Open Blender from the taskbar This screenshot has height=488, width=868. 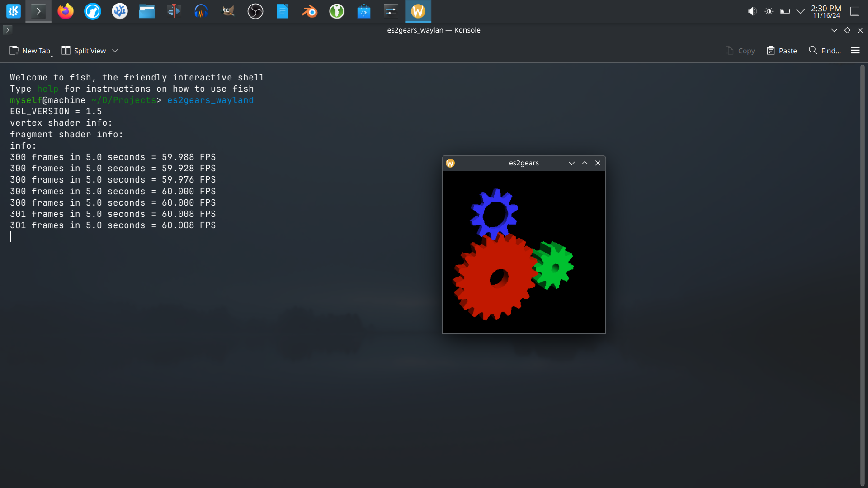310,11
